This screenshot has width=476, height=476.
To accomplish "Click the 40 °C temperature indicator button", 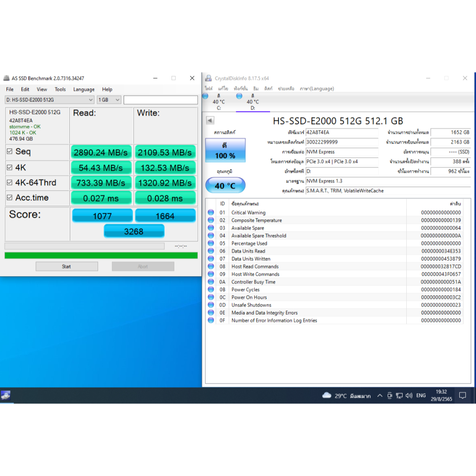I will click(x=225, y=185).
